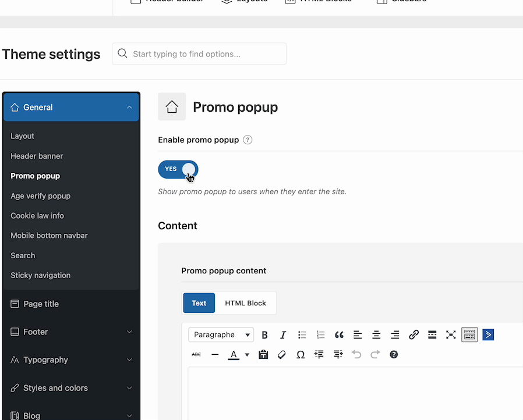Select Promo popup in sidebar
523x420 pixels.
pyautogui.click(x=36, y=176)
